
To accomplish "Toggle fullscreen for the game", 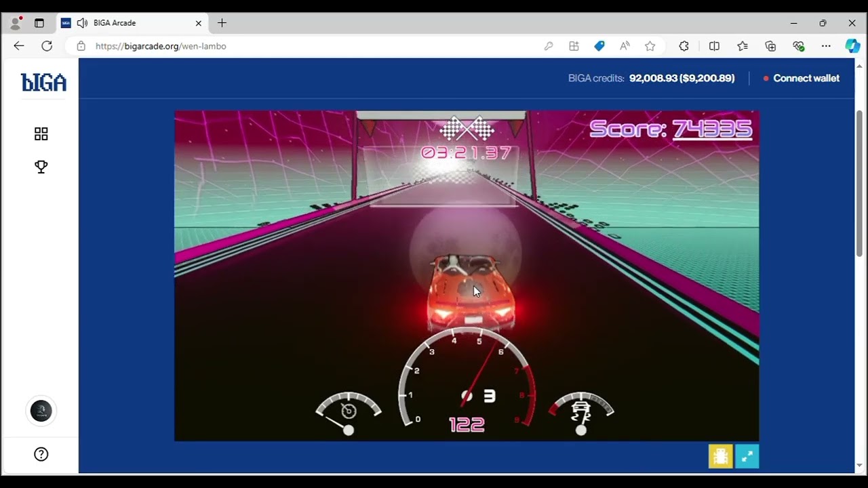I will pos(747,457).
